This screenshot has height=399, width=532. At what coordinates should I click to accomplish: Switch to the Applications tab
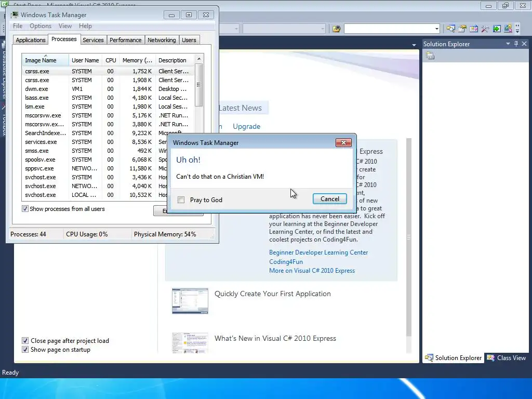click(x=31, y=40)
